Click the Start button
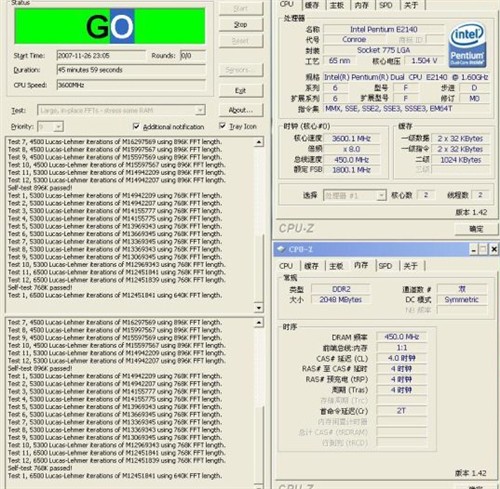The width and height of the screenshot is (500, 489). [x=241, y=8]
